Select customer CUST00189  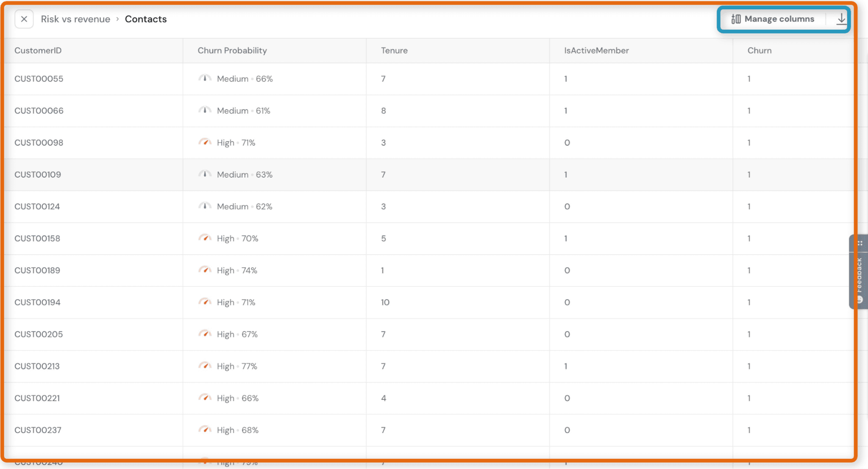[37, 270]
